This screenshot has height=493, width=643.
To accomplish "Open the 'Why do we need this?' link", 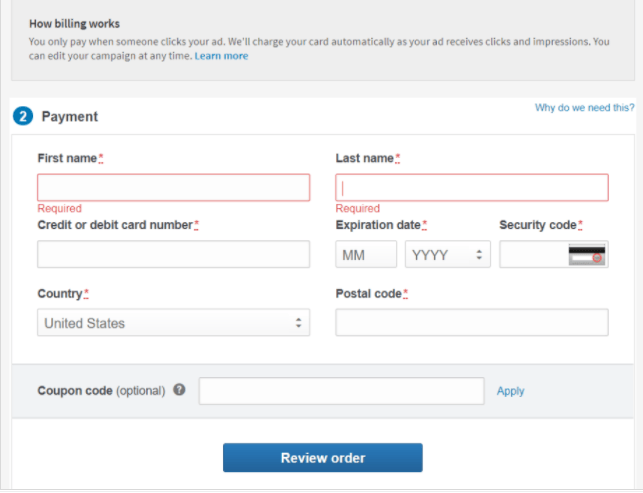I will pos(584,107).
